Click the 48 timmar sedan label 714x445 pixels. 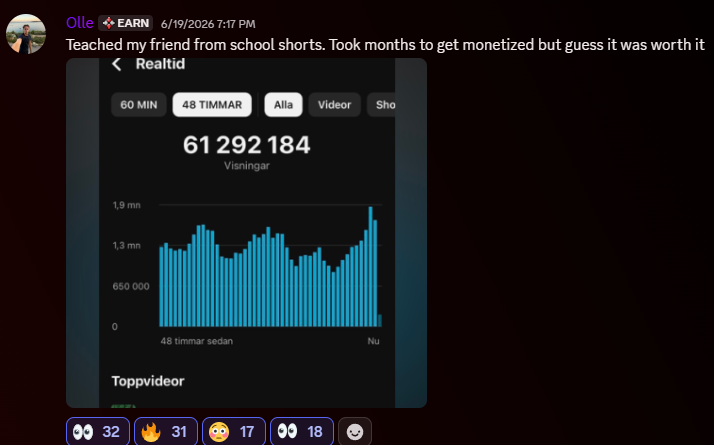coord(197,341)
